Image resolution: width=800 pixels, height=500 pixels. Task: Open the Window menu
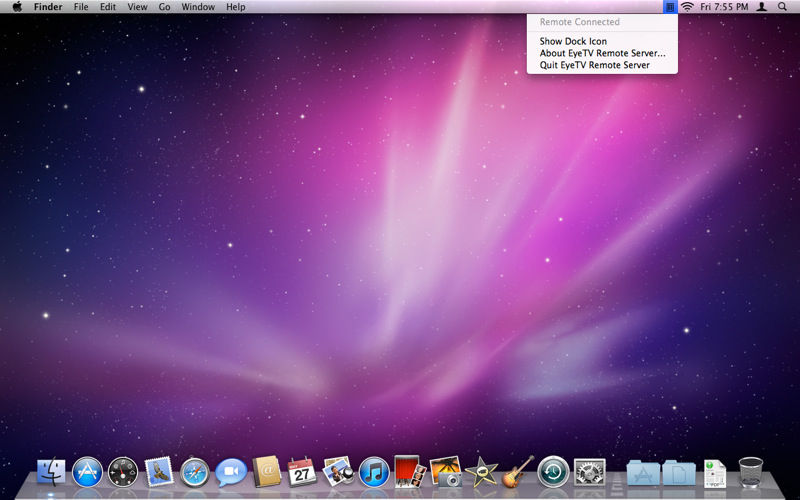198,7
